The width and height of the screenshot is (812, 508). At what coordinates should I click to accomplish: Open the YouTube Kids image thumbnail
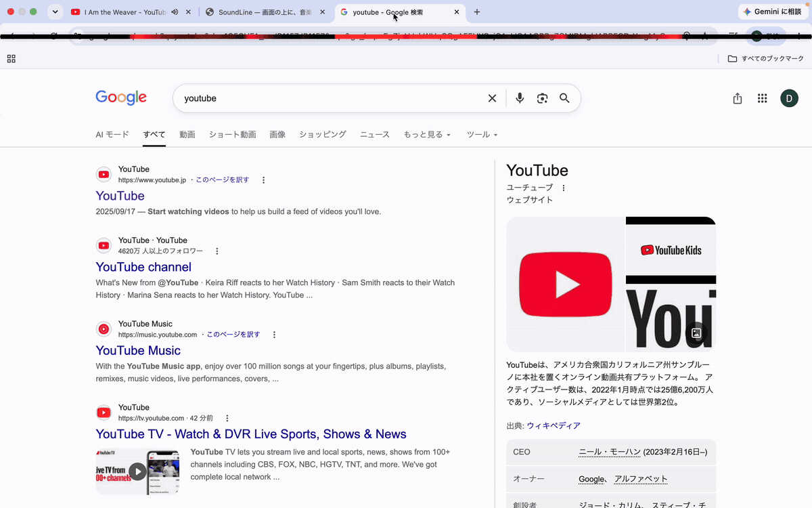pos(671,250)
